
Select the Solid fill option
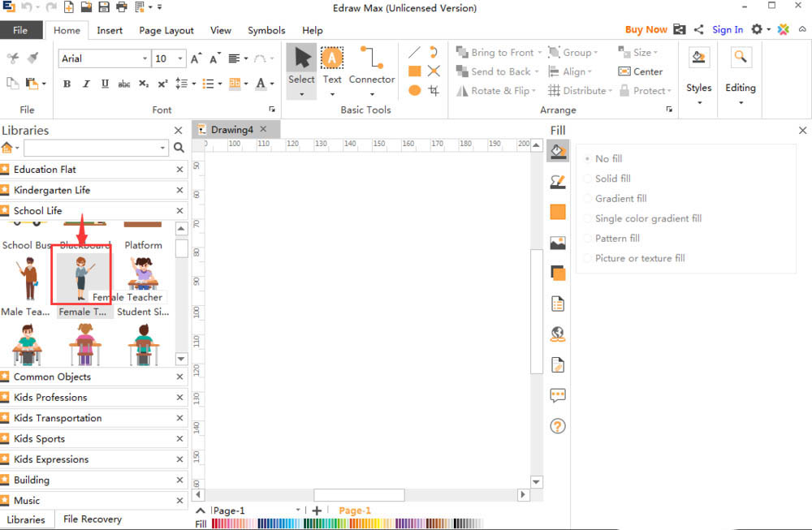pos(612,179)
